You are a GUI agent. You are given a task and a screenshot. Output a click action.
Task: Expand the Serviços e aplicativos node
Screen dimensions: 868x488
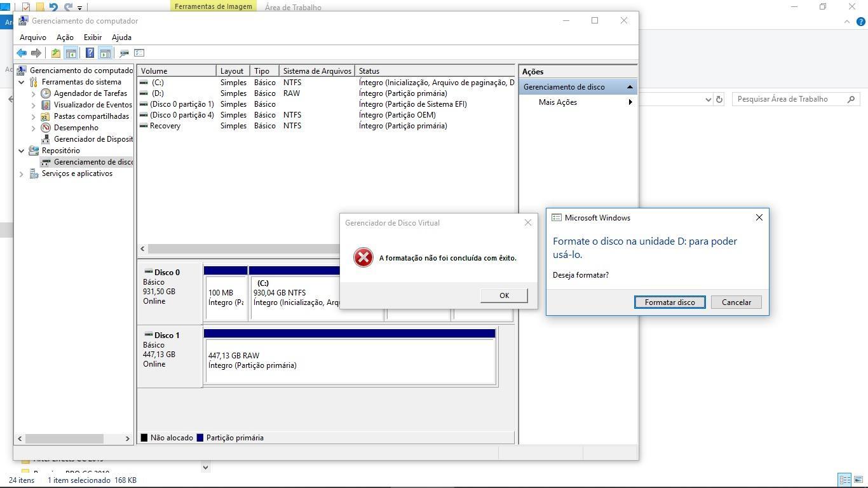(22, 173)
